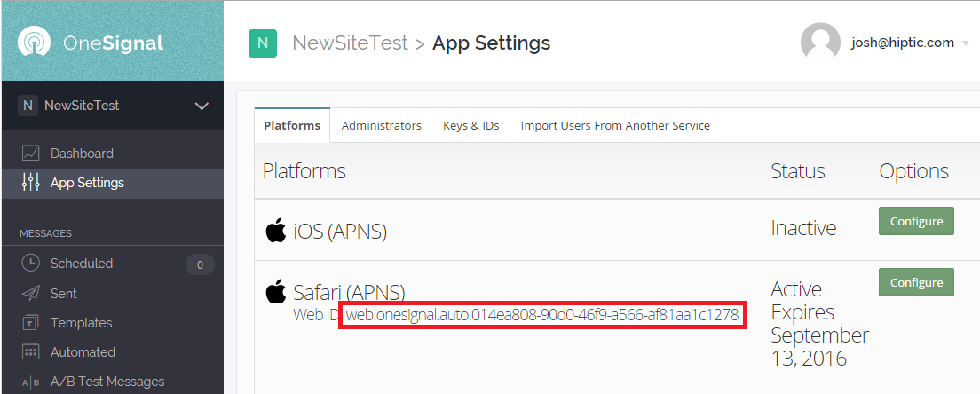
Task: Open the Dashboard chart icon
Action: 31,154
